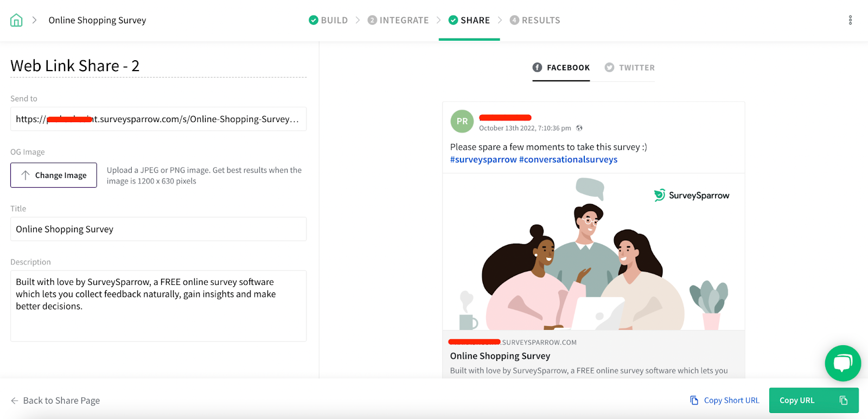Click the 'Upload a JPEG or PNG image' hint

(204, 175)
